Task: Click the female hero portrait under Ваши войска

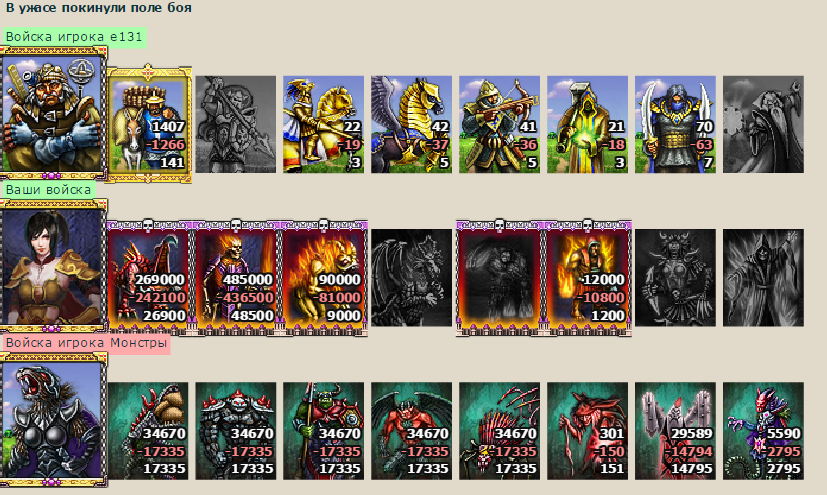Action: tap(53, 266)
